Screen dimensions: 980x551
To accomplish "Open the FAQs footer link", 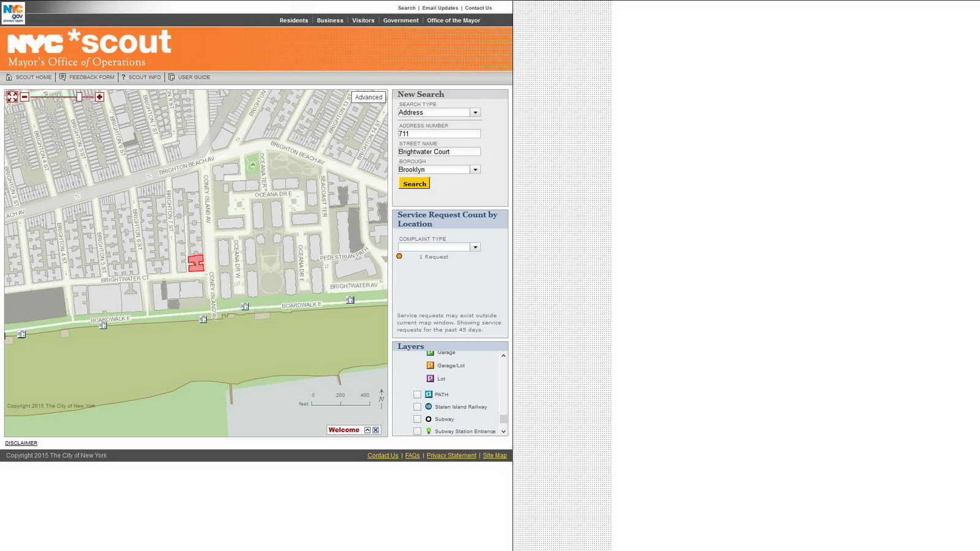I will point(413,455).
